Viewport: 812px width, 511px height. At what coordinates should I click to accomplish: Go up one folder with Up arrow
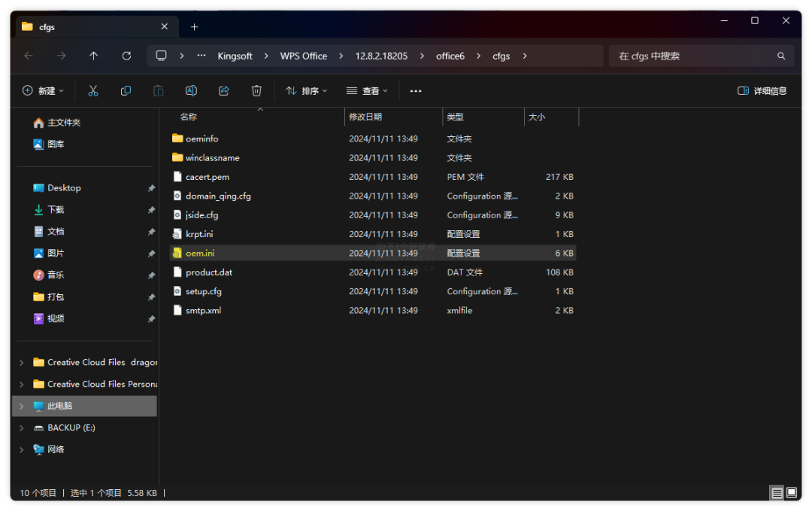point(93,56)
